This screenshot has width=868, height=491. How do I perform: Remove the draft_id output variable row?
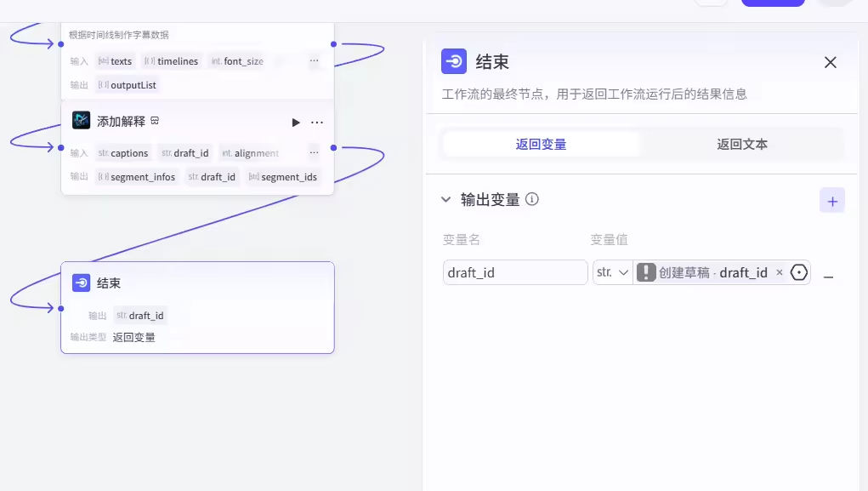(828, 277)
